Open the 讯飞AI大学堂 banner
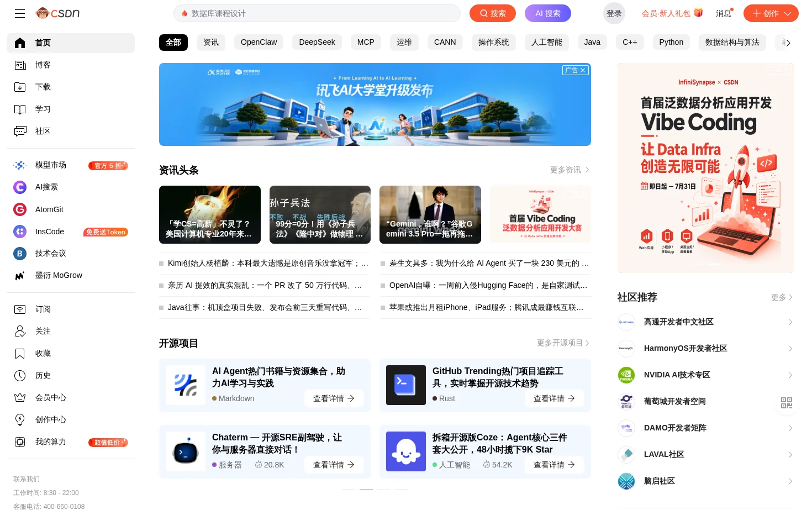 (375, 104)
